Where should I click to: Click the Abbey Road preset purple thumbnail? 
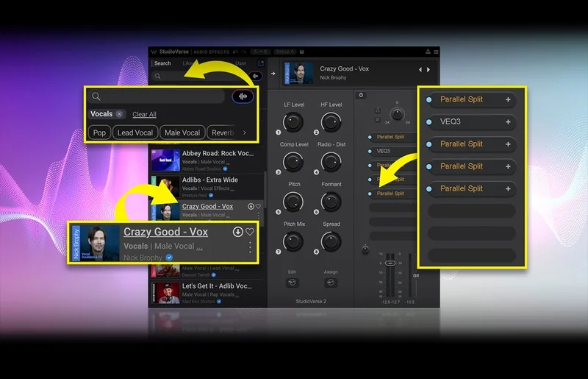[x=165, y=160]
